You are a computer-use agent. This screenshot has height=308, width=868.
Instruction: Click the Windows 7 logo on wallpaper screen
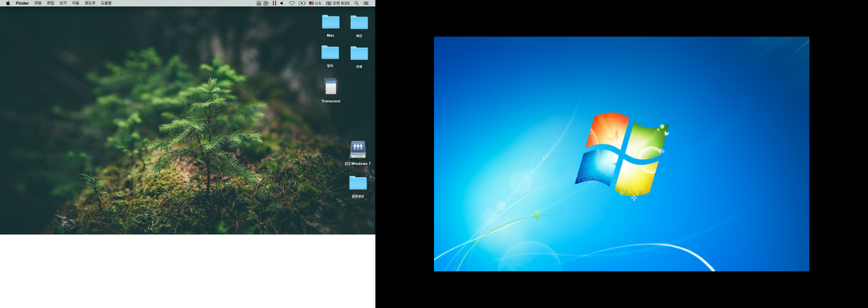(621, 154)
